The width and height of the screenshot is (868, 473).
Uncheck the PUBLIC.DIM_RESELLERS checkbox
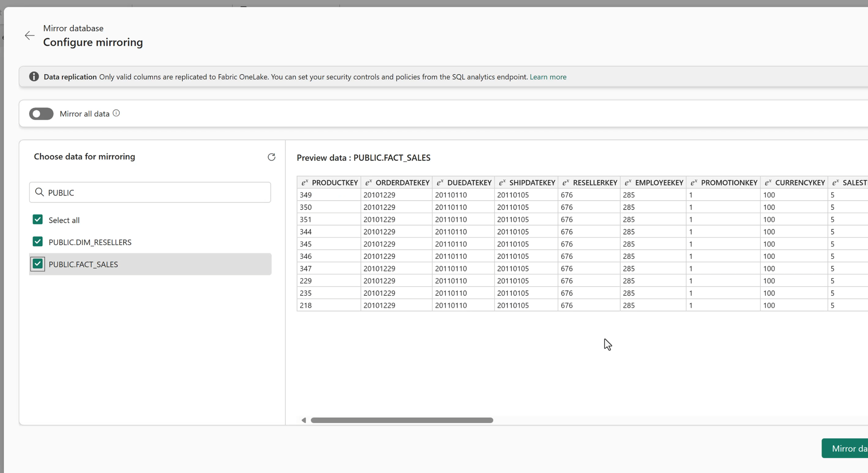point(38,242)
